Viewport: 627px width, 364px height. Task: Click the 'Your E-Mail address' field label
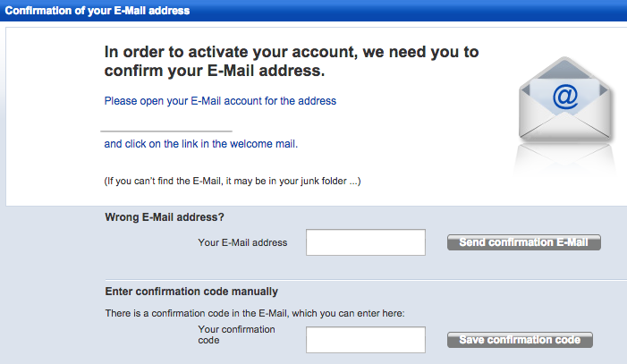pyautogui.click(x=242, y=242)
